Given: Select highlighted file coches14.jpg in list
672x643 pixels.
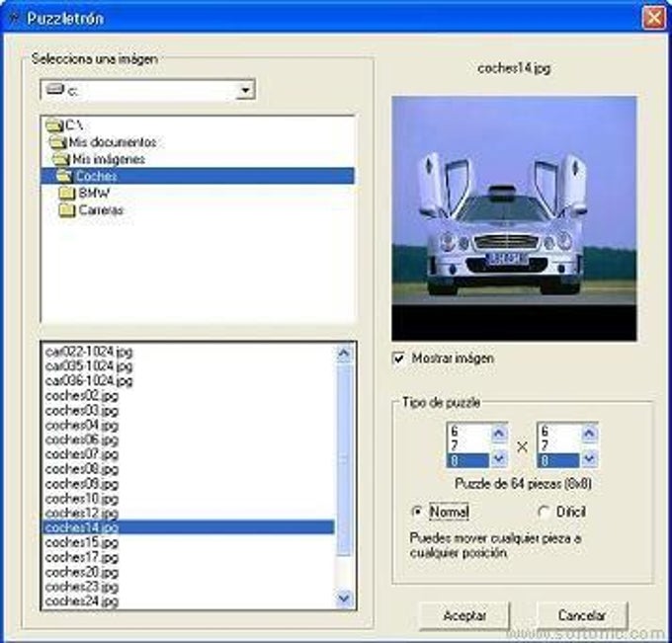Looking at the screenshot, I should coord(188,527).
